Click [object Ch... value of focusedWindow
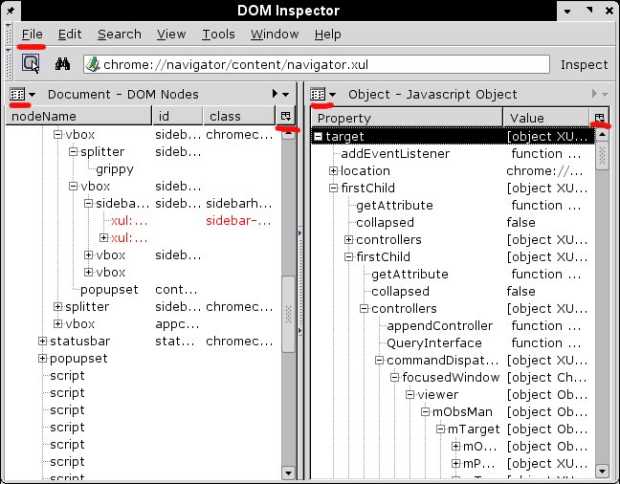The height and width of the screenshot is (484, 620). 547,378
